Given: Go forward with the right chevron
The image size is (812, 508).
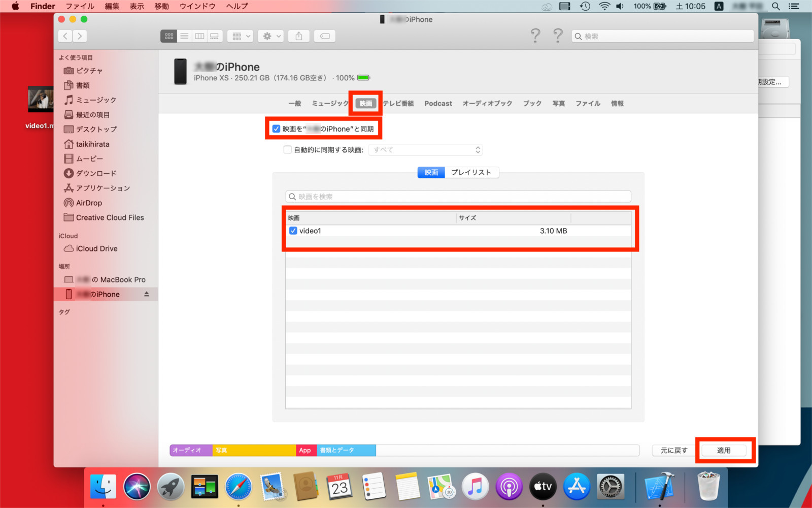Looking at the screenshot, I should (80, 36).
